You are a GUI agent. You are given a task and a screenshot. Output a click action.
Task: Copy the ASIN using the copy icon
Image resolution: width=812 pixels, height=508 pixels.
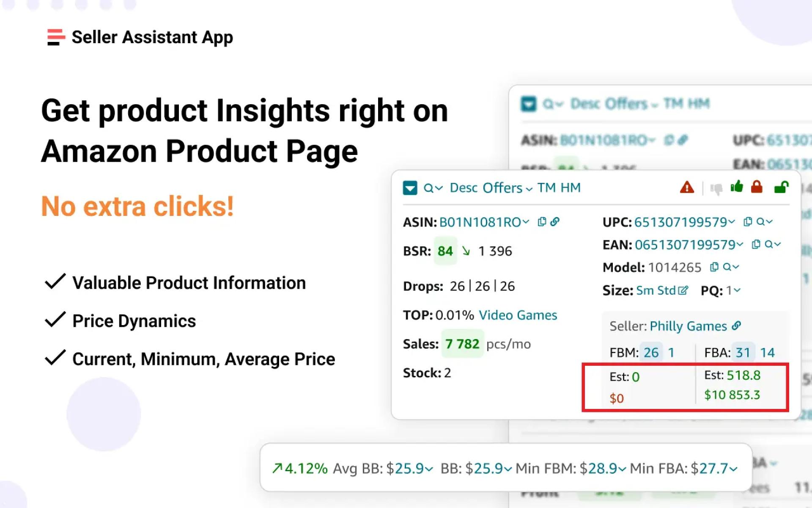click(542, 221)
